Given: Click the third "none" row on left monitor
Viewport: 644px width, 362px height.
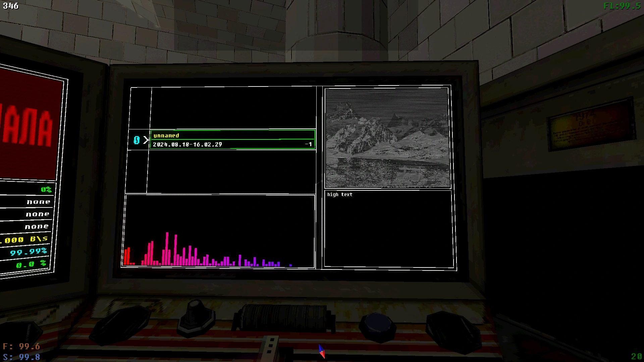Looking at the screenshot, I should [x=37, y=227].
